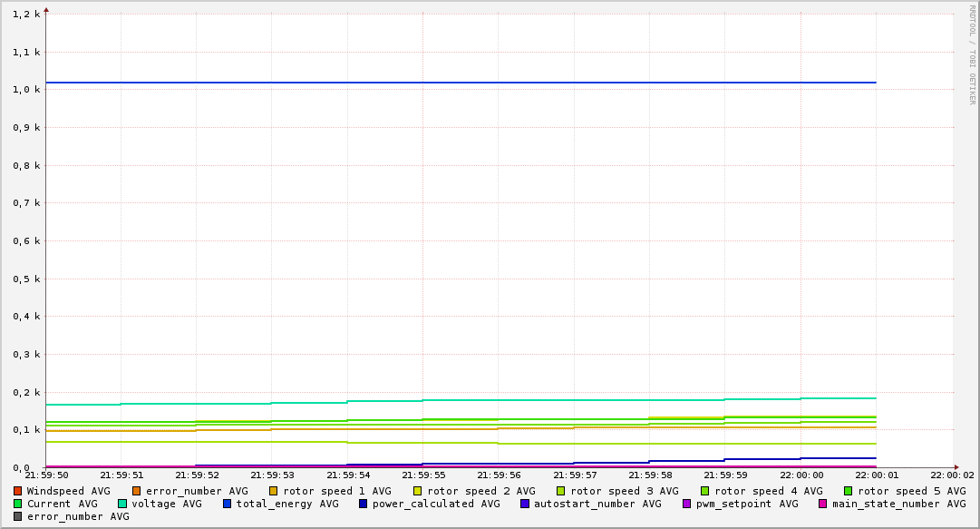Click the 21:59:50 time axis label
The image size is (980, 529).
click(x=46, y=475)
